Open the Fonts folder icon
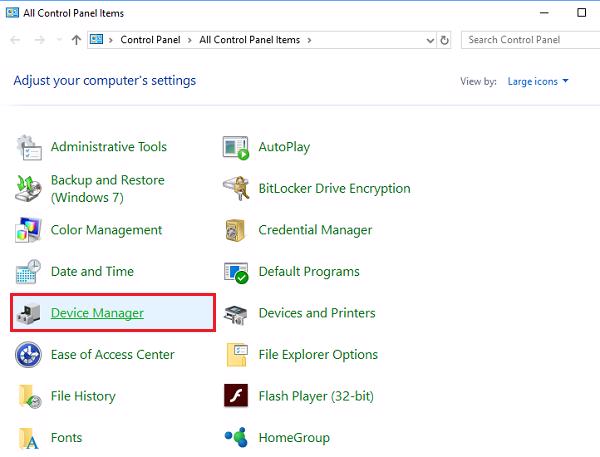The width and height of the screenshot is (600, 457). [29, 438]
